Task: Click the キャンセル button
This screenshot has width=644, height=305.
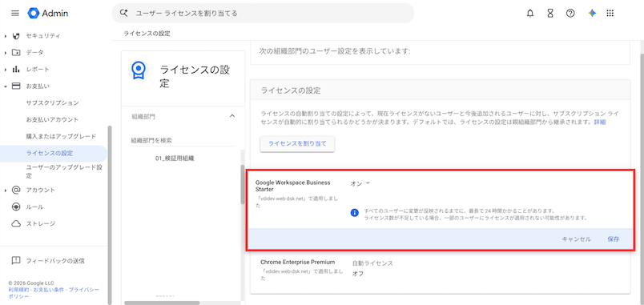Action: [x=576, y=239]
